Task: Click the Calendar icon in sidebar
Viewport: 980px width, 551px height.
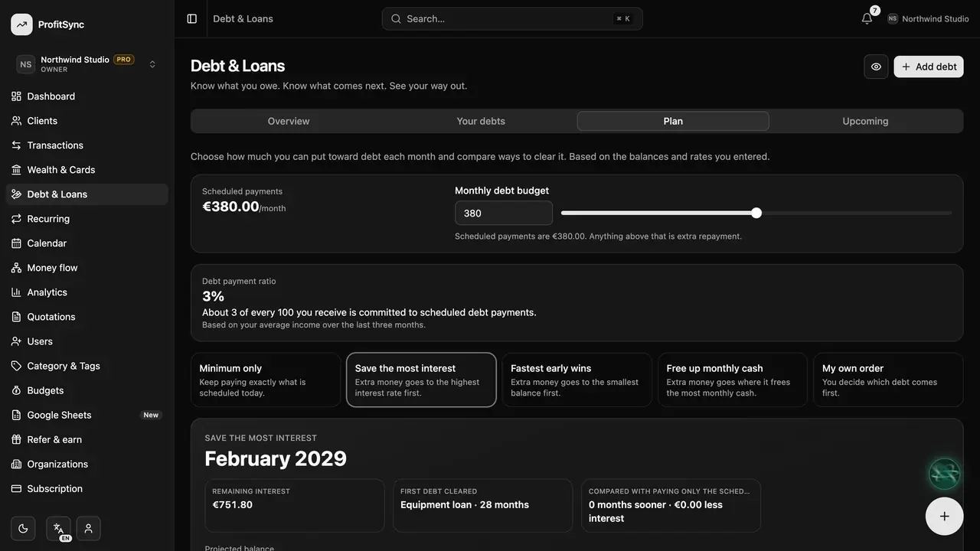Action: (16, 243)
